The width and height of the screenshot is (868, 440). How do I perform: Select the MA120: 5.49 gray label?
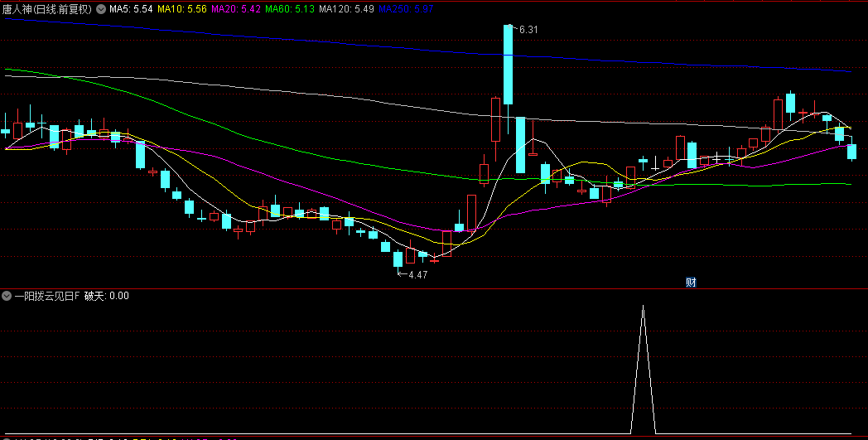pyautogui.click(x=347, y=9)
